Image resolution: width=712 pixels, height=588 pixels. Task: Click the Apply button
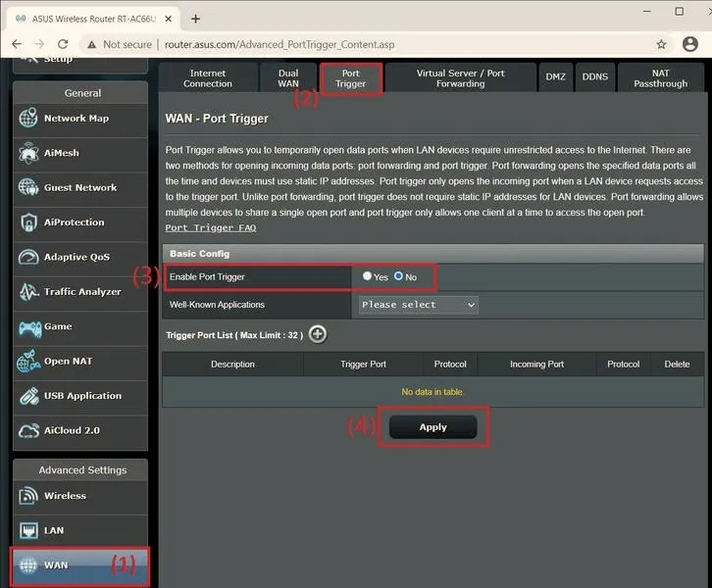click(432, 427)
